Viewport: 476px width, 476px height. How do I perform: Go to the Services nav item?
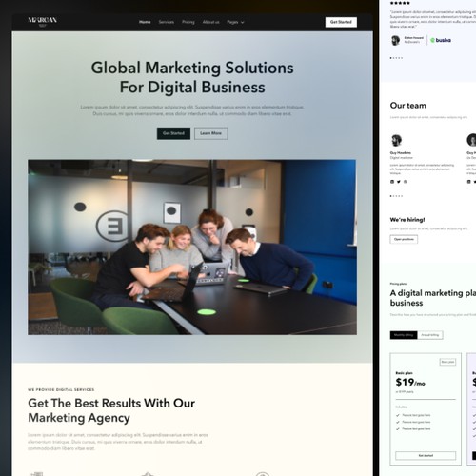(x=167, y=22)
